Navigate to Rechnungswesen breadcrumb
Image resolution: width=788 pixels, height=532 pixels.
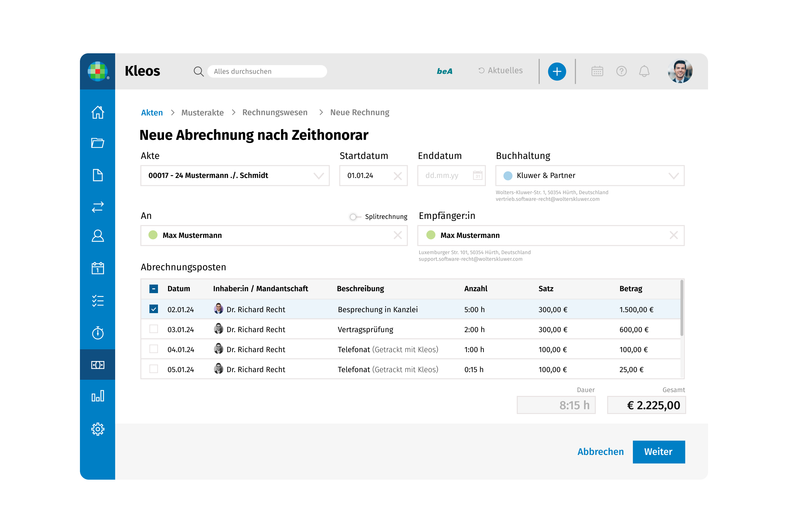pos(275,113)
